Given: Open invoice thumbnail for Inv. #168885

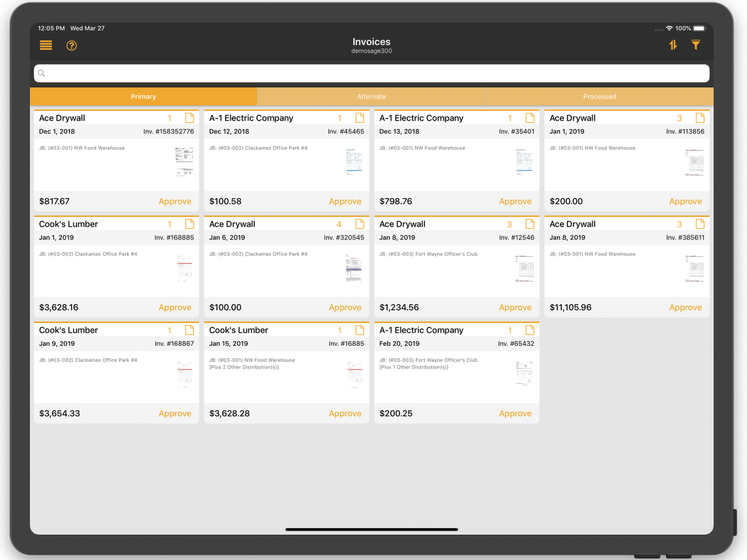Looking at the screenshot, I should click(184, 269).
